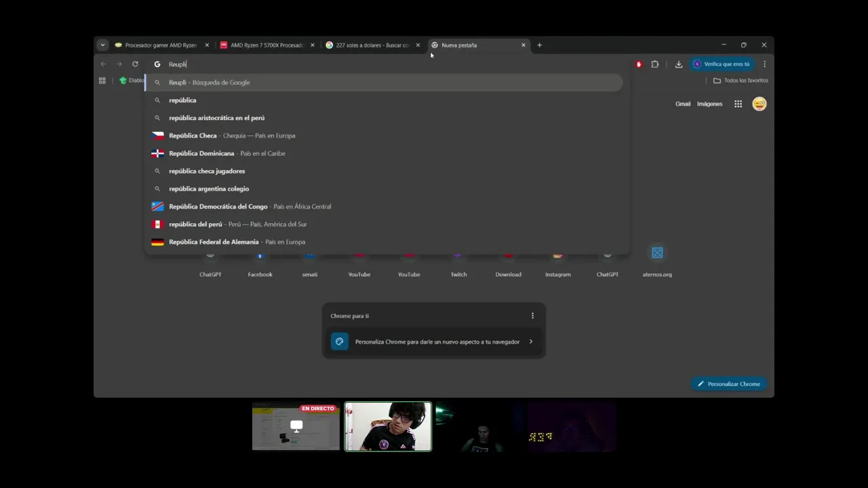This screenshot has height=488, width=868.
Task: Click the red extension icon in the toolbar
Action: (x=639, y=64)
